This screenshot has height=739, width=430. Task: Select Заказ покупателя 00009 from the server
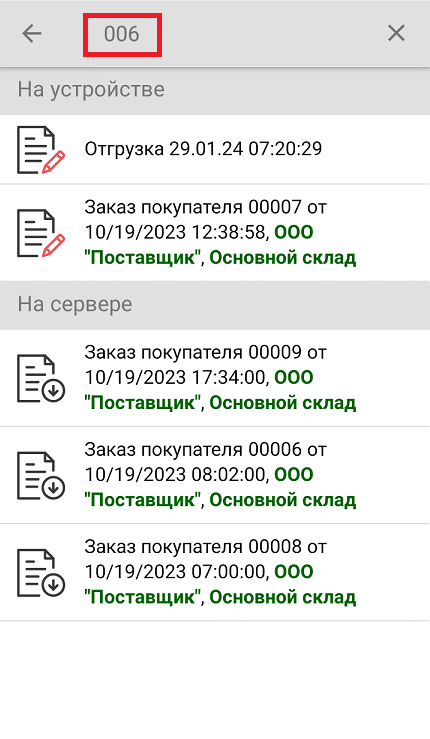[x=215, y=378]
